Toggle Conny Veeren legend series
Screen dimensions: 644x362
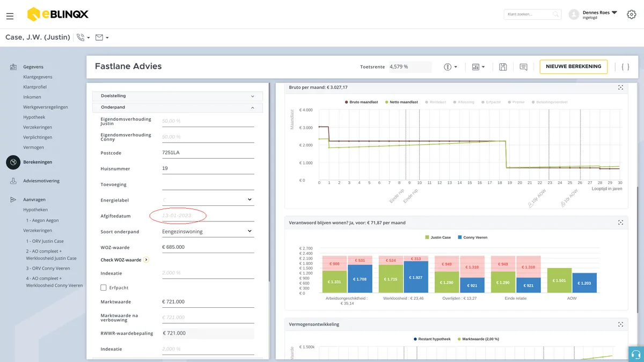472,237
